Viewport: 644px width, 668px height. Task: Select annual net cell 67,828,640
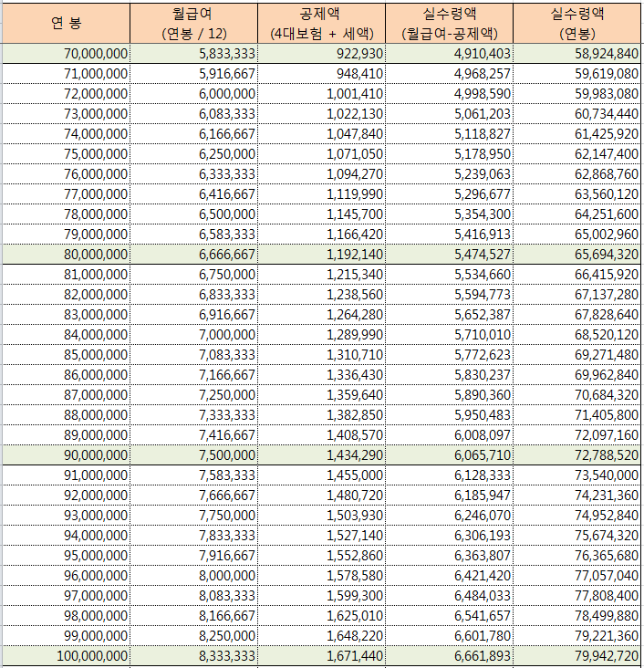pyautogui.click(x=577, y=315)
